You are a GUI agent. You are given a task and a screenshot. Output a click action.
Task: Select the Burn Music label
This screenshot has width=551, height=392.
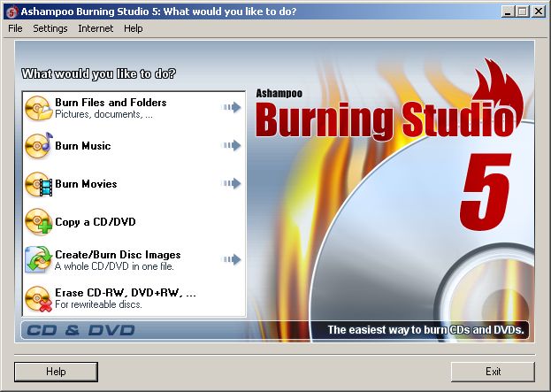[x=83, y=145]
